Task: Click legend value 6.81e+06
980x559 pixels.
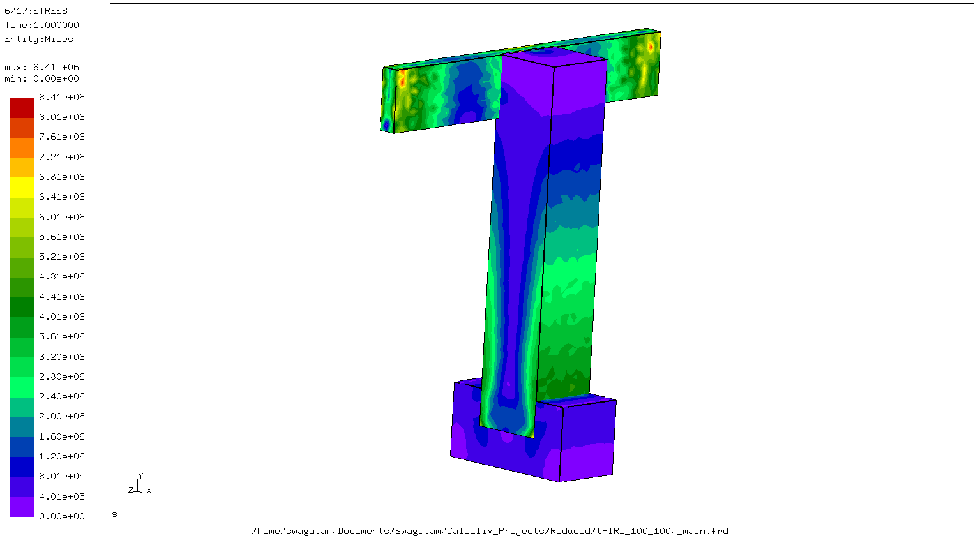Action: click(62, 177)
